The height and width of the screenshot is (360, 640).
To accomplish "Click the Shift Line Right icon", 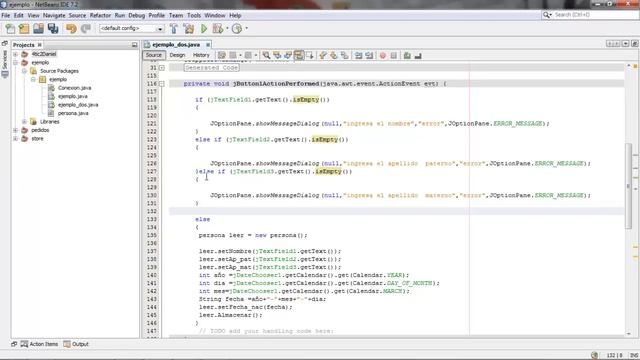I will click(369, 55).
